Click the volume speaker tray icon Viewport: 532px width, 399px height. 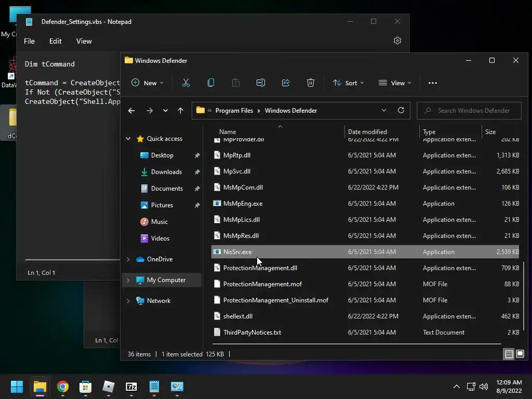(484, 387)
